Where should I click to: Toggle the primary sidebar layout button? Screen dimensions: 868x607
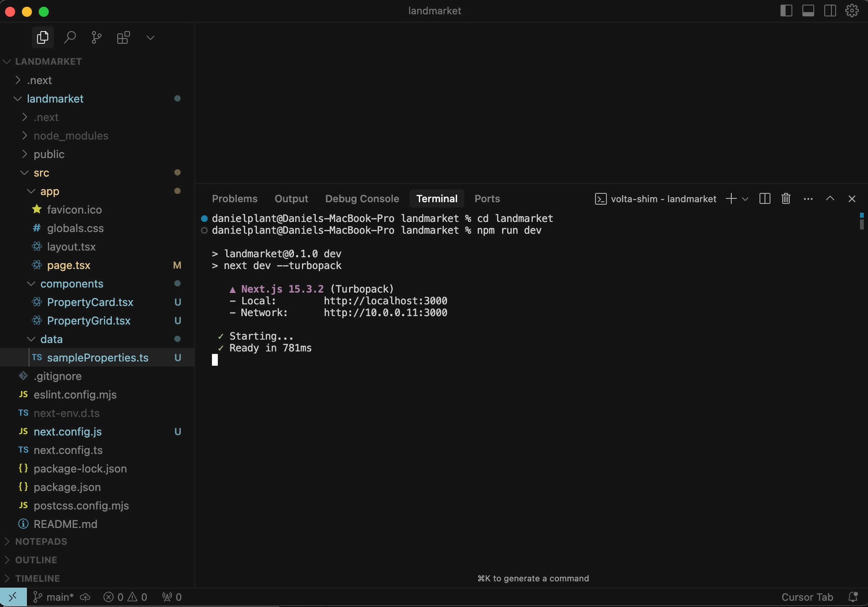pyautogui.click(x=786, y=11)
